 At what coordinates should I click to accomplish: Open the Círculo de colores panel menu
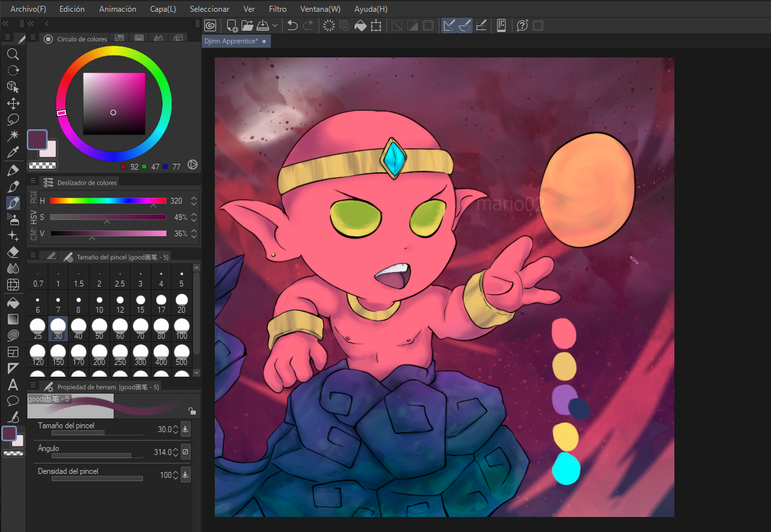(x=33, y=39)
